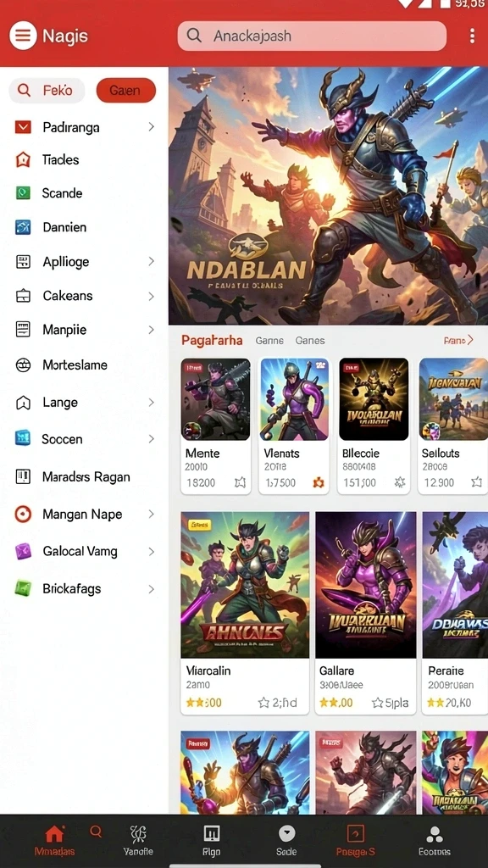The image size is (488, 868).
Task: Expand the Soccen category chevron
Action: coord(151,439)
